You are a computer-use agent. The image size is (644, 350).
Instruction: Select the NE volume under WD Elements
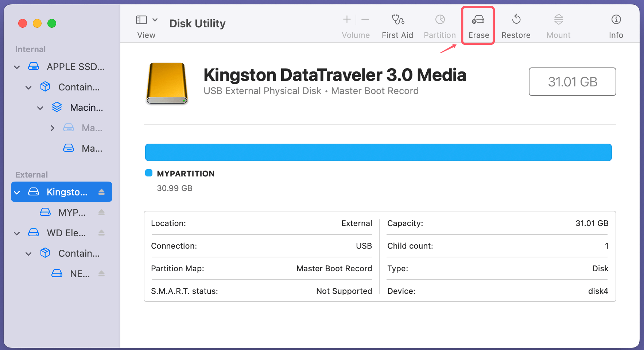(x=79, y=273)
